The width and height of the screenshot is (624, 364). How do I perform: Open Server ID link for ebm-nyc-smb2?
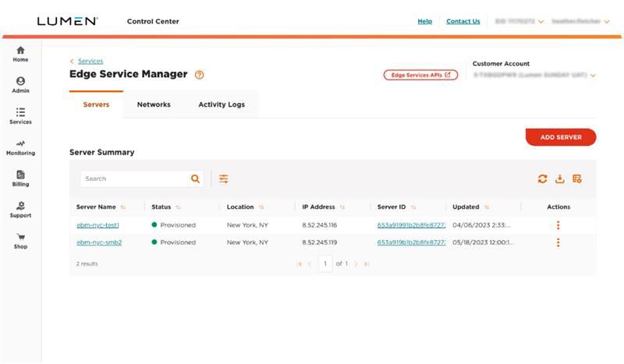411,242
